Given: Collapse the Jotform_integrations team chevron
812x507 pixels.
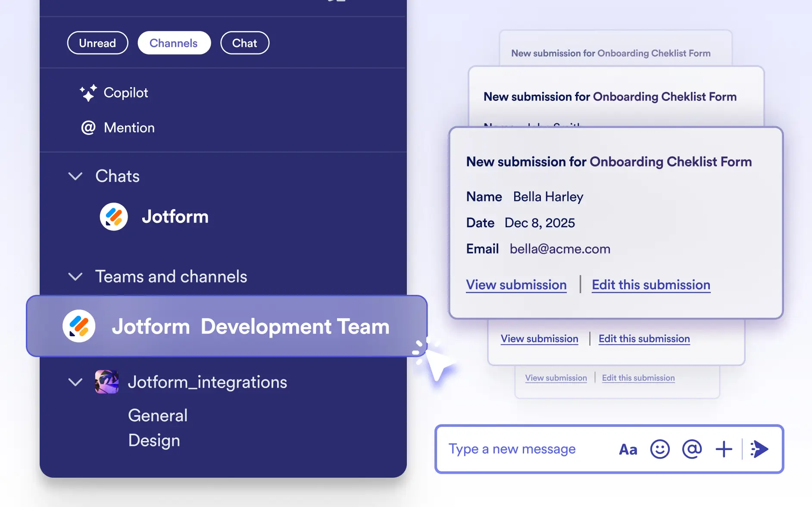Looking at the screenshot, I should pyautogui.click(x=75, y=382).
